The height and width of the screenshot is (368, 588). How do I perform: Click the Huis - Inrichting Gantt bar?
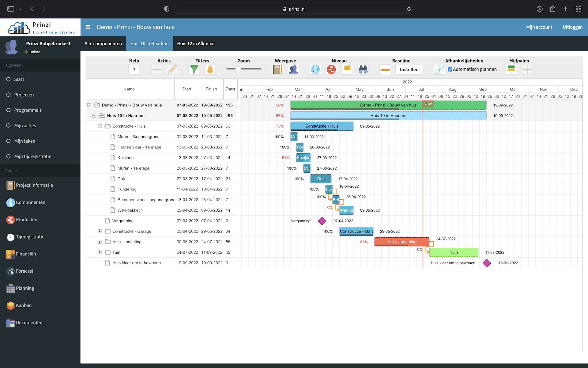(x=402, y=242)
